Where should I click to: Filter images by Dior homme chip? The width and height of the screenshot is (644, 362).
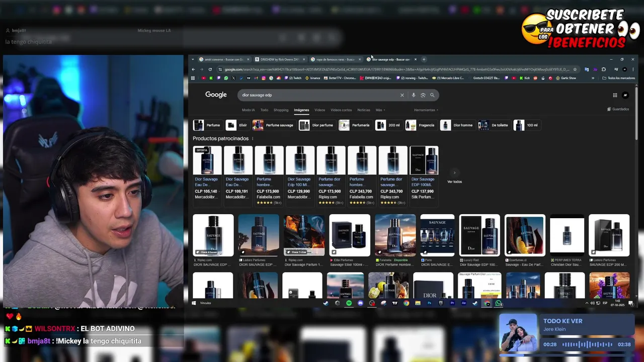coord(457,125)
